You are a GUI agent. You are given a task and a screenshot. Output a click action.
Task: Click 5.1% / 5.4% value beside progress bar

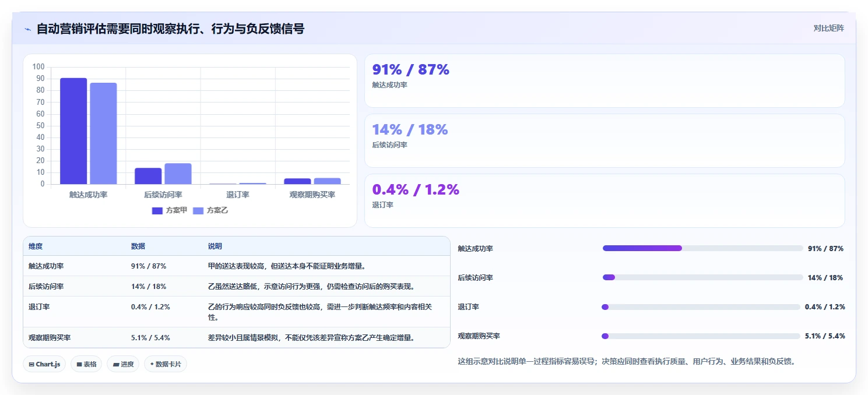point(825,336)
